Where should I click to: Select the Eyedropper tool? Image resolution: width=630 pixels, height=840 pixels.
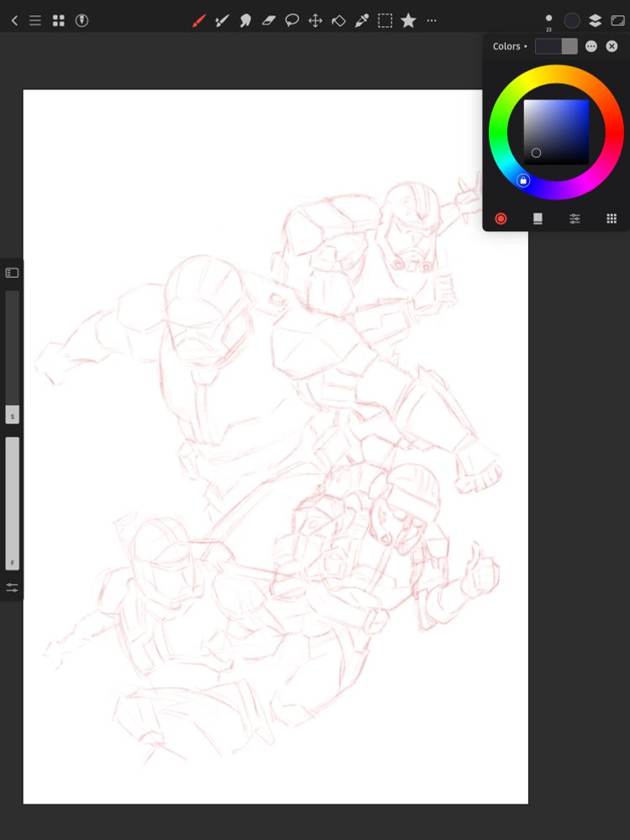361,21
